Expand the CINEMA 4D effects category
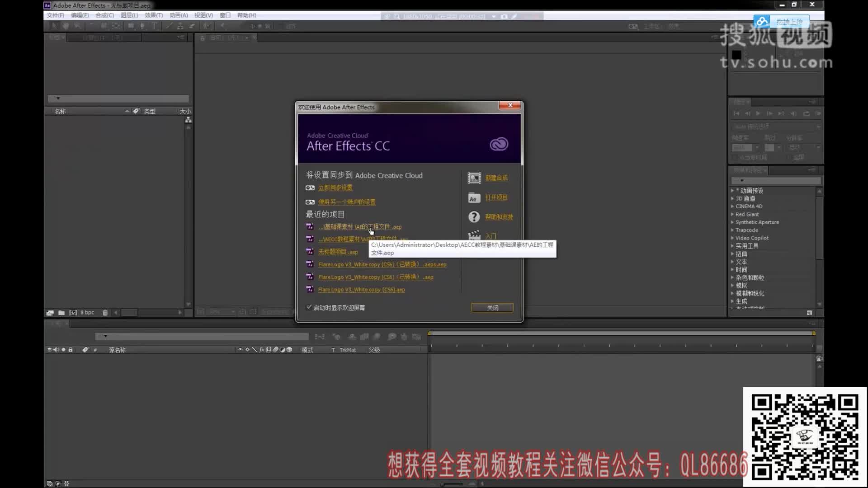 click(732, 206)
